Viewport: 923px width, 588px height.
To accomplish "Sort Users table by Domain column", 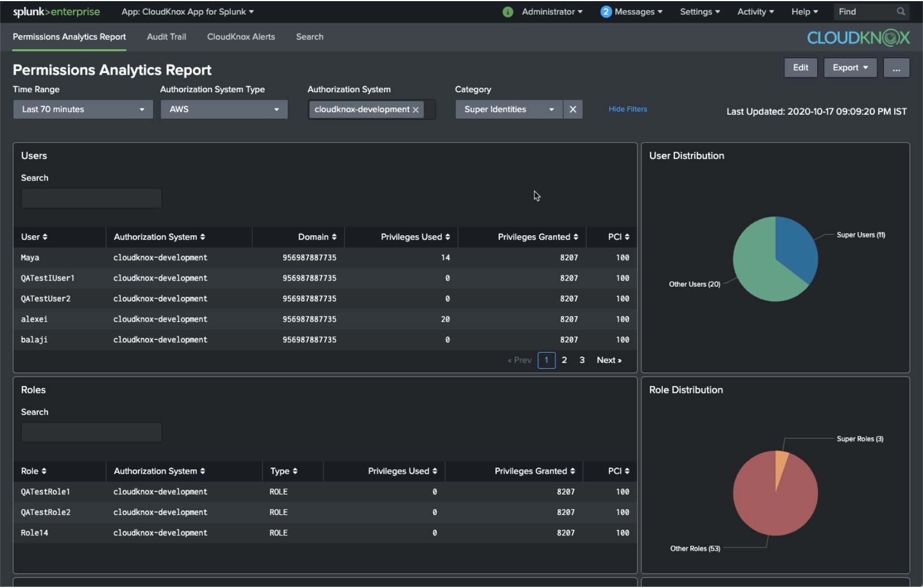I will (x=317, y=237).
